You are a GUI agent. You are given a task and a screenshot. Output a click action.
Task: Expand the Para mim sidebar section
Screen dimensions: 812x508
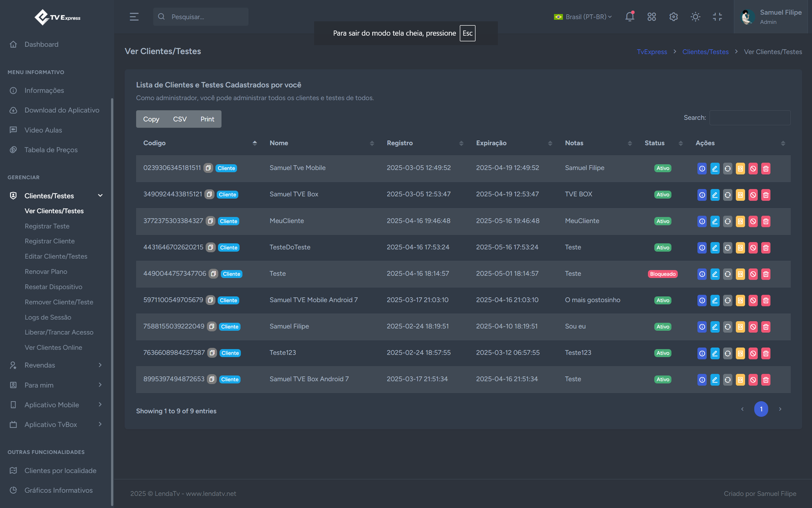click(56, 385)
